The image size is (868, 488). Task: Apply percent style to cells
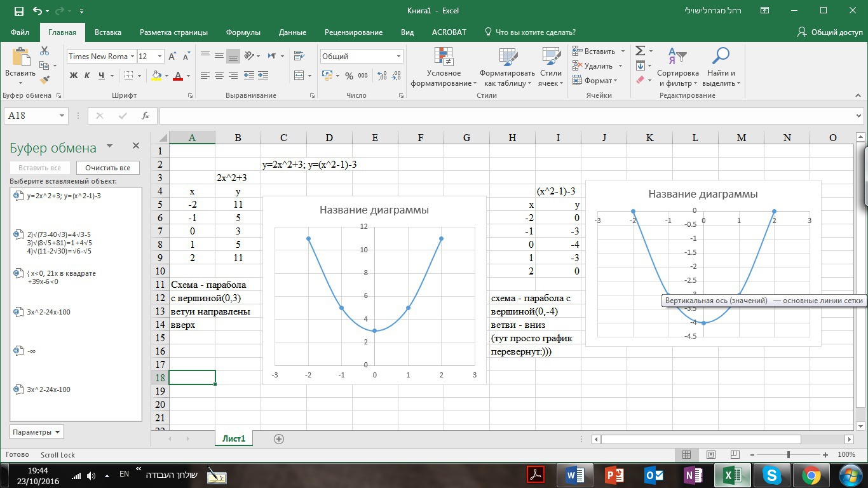point(349,76)
